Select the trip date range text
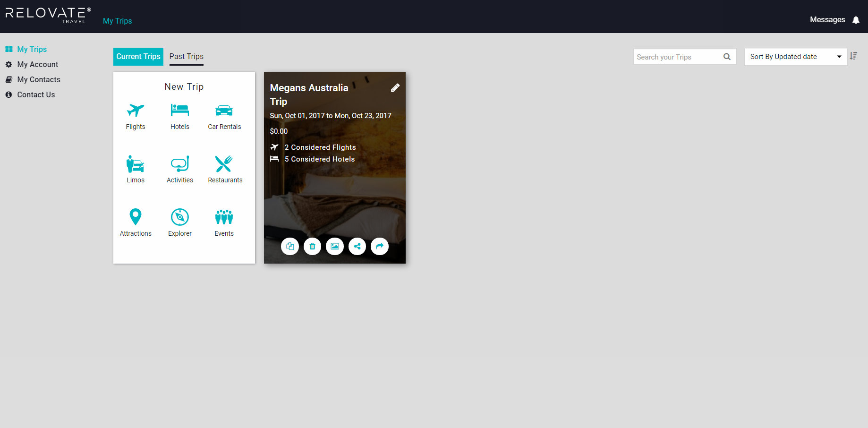The width and height of the screenshot is (868, 428). tap(331, 116)
